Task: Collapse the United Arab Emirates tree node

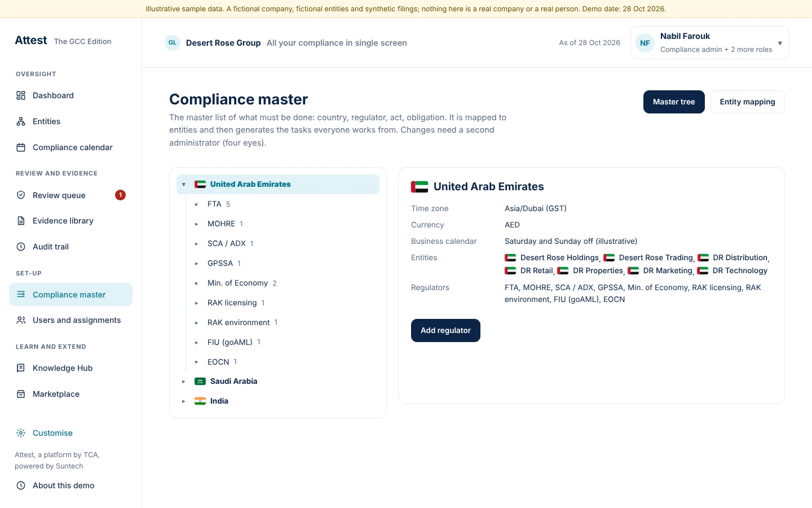Action: (x=184, y=185)
